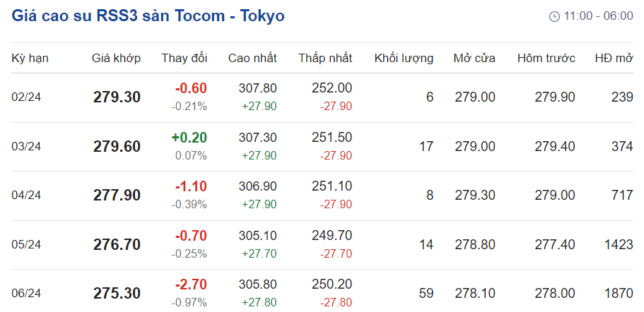Click the Hôm trước column header
Viewport: 644px width, 312px height.
(x=546, y=58)
